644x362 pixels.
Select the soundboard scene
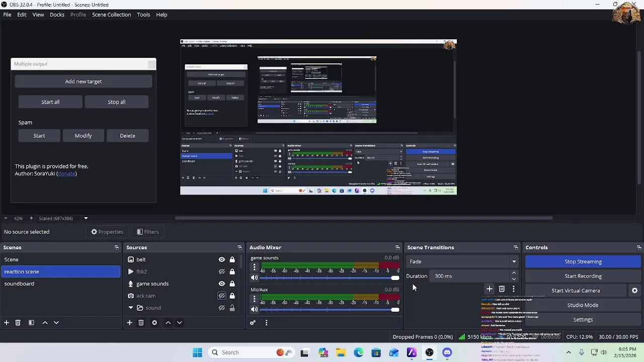point(60,284)
